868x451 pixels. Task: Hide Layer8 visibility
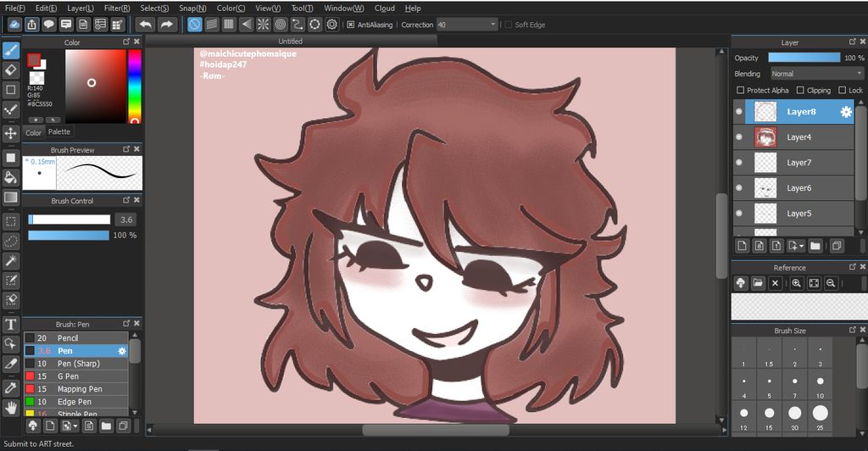(x=739, y=112)
